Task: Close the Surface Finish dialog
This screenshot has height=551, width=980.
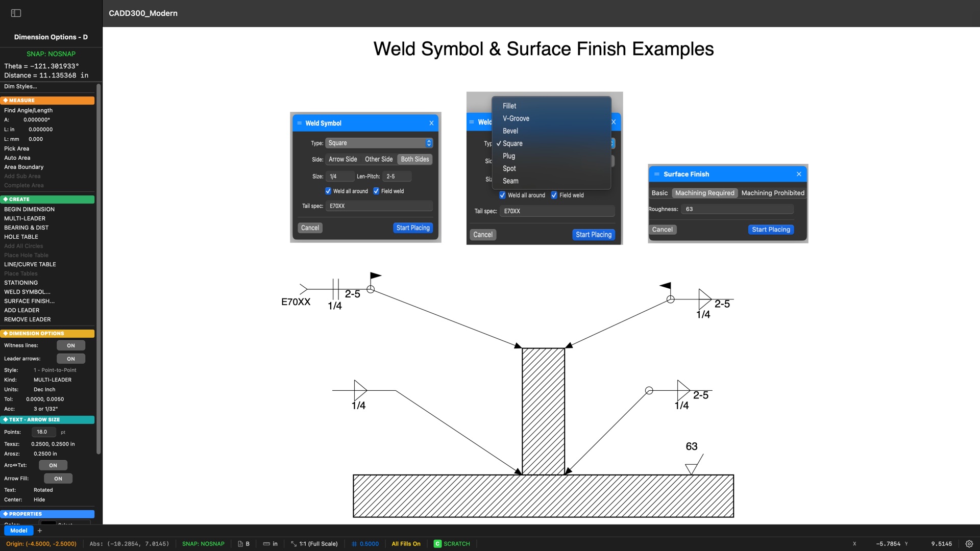Action: point(799,174)
